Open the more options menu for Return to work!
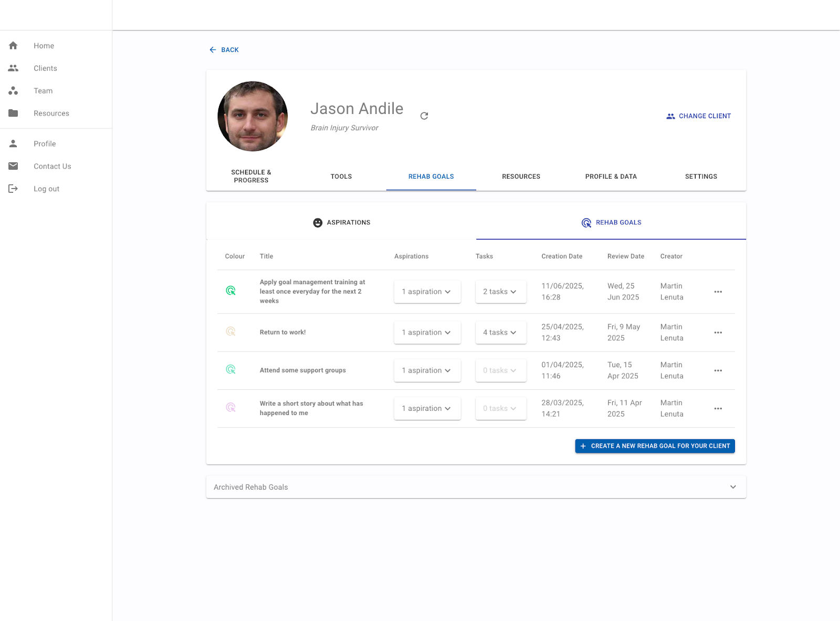This screenshot has height=621, width=840. [718, 333]
